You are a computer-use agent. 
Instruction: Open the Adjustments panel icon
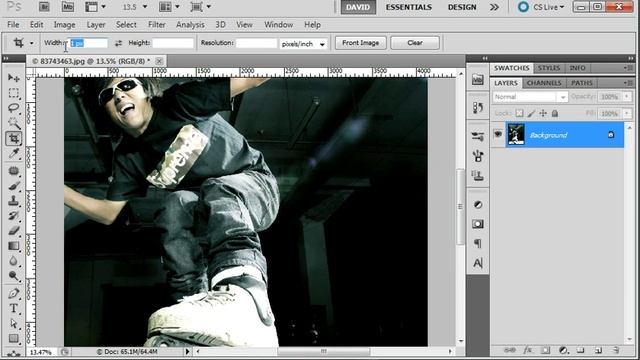[478, 204]
